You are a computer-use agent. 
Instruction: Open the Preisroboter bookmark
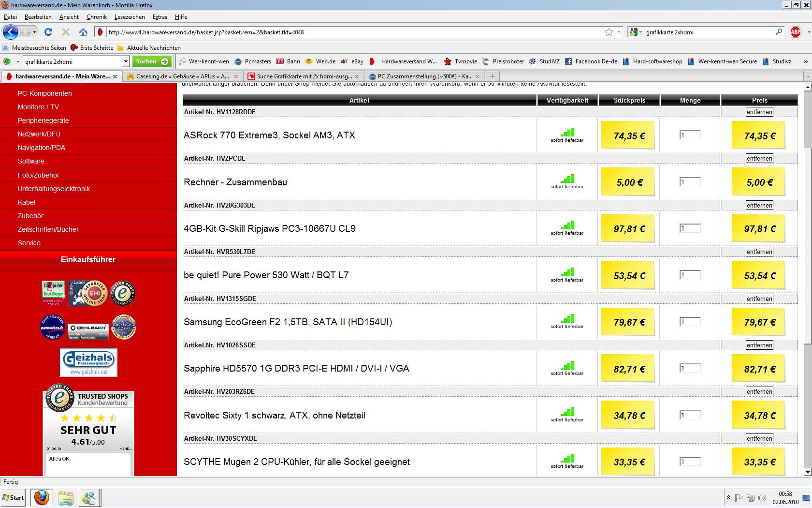click(503, 61)
